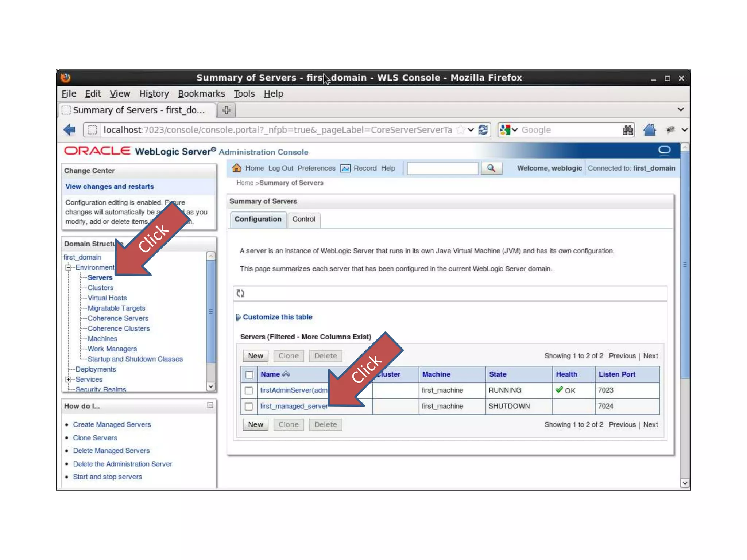This screenshot has width=747, height=560.
Task: Click the binoculars search icon in the Google box
Action: tap(627, 130)
